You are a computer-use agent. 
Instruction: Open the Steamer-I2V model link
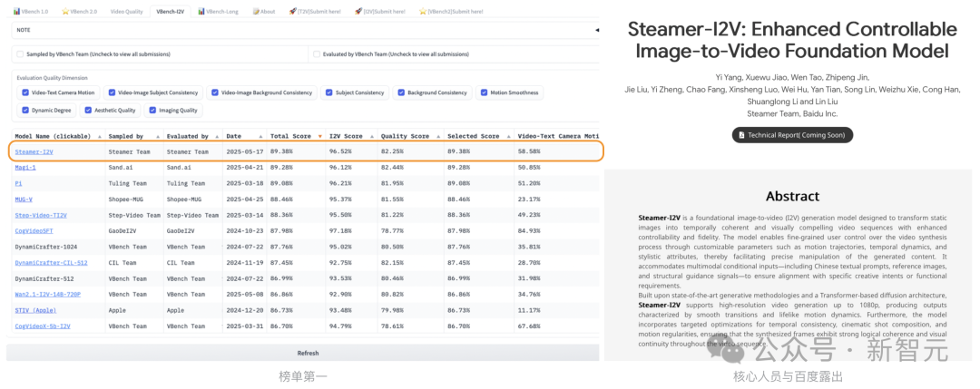(34, 151)
